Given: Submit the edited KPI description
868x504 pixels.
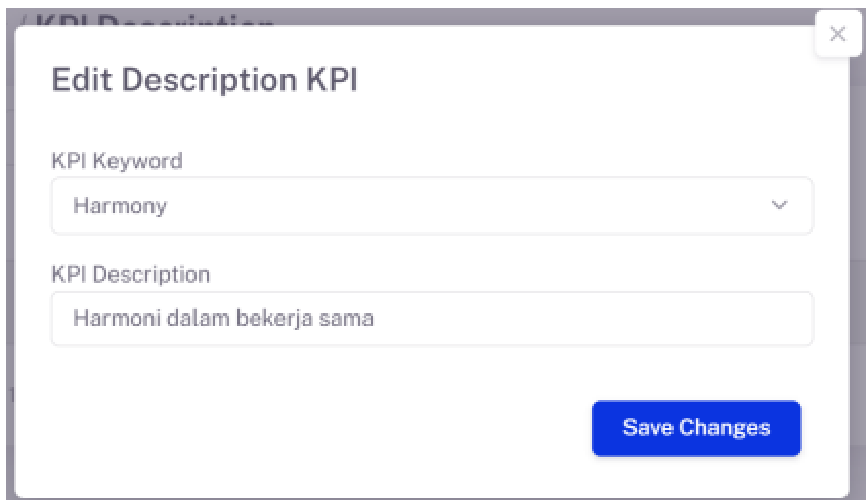Looking at the screenshot, I should [696, 428].
